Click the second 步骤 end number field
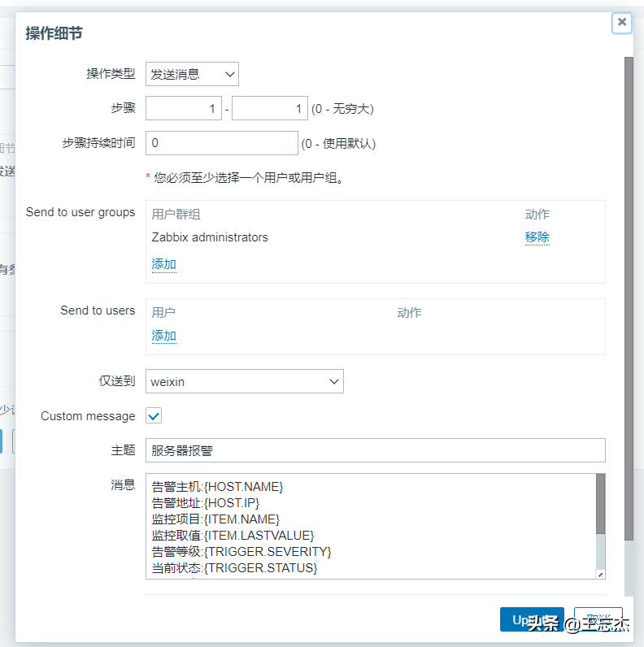Viewport: 644px width, 647px height. point(270,109)
